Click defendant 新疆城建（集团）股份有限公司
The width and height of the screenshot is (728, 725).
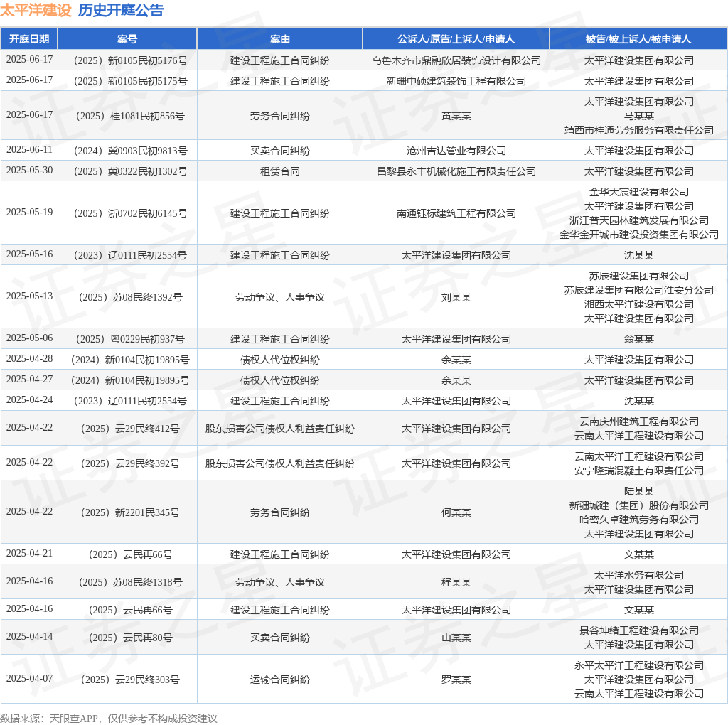click(x=639, y=505)
